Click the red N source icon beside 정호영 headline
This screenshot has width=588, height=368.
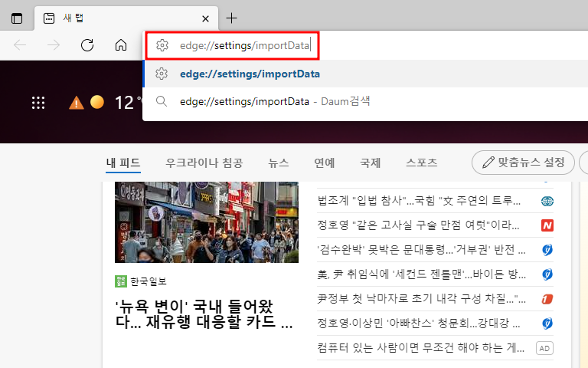[x=547, y=225]
